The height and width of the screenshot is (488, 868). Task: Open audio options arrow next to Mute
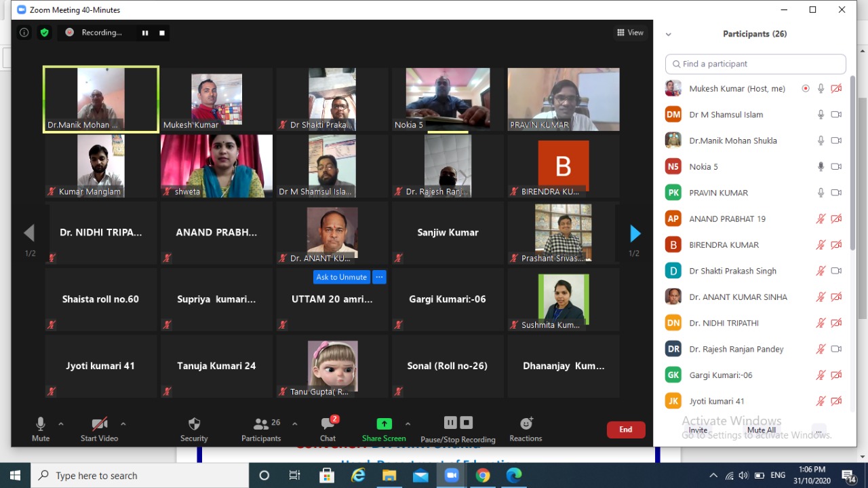tap(61, 424)
